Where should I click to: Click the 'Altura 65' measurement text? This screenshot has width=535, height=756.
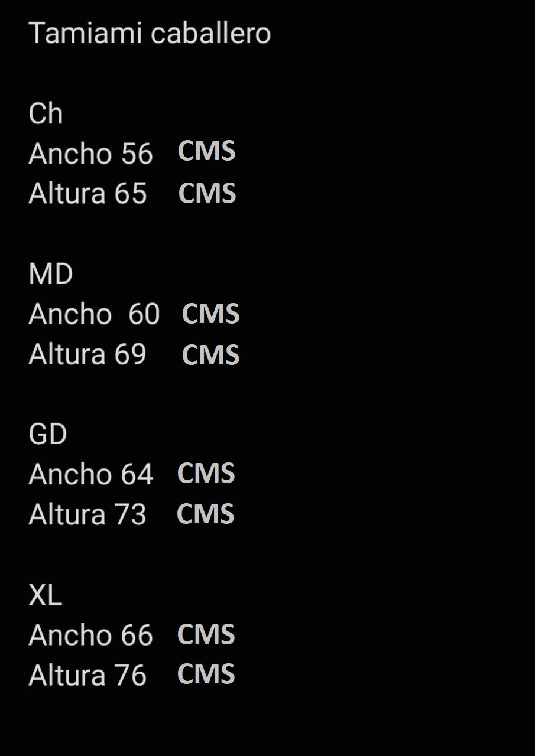(87, 194)
